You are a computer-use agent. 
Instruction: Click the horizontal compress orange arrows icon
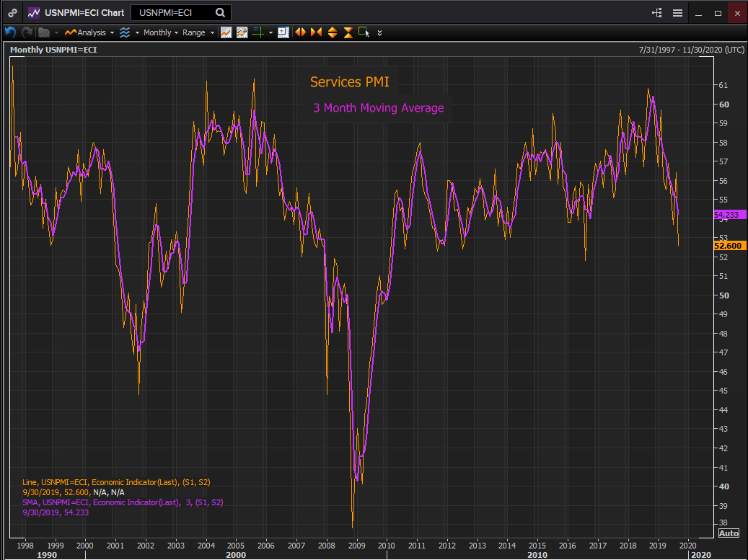[316, 32]
